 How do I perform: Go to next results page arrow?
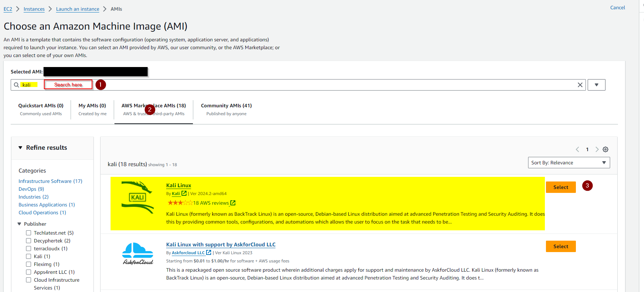click(597, 149)
